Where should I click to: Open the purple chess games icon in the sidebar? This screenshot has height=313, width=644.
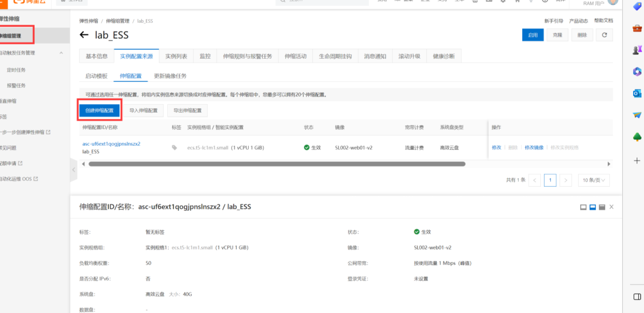point(637,50)
